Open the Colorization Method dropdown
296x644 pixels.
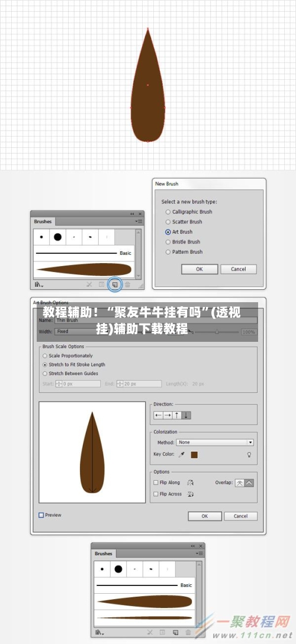point(215,442)
